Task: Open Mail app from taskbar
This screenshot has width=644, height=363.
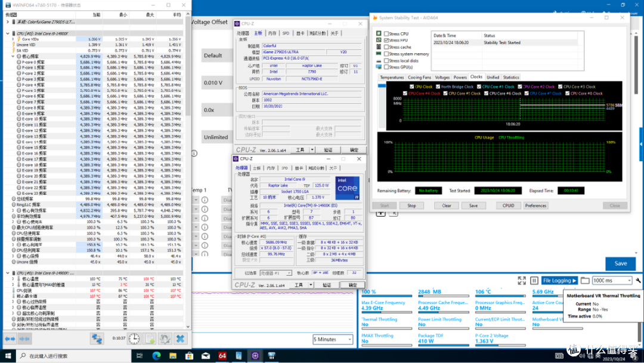Action: coord(206,356)
